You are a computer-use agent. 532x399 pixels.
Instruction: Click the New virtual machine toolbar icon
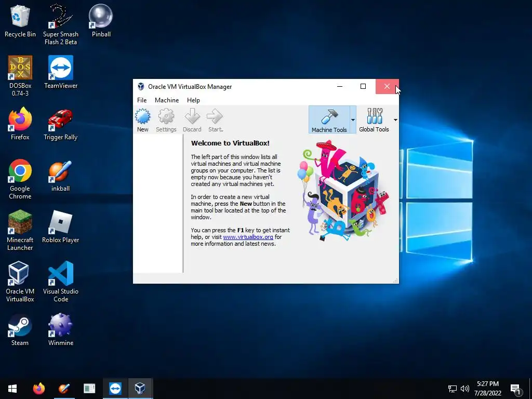pyautogui.click(x=142, y=120)
